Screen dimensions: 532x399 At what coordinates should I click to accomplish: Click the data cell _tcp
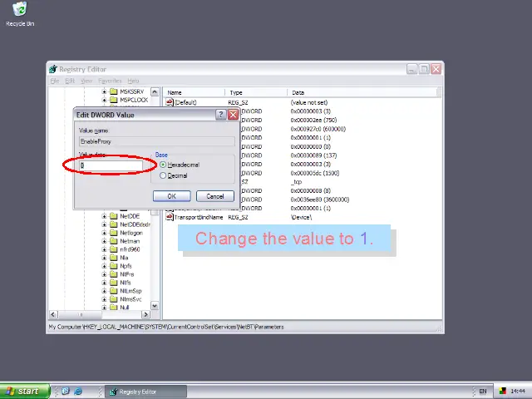(x=296, y=182)
